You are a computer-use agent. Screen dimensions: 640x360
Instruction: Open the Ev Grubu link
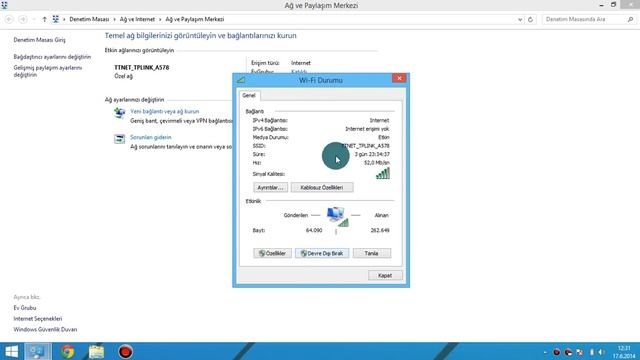[x=24, y=308]
